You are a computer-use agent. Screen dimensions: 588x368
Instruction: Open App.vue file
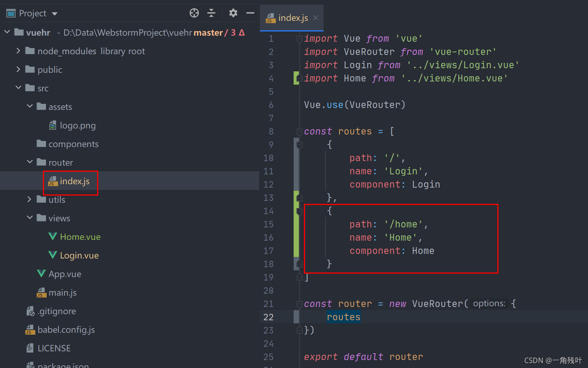pyautogui.click(x=64, y=274)
